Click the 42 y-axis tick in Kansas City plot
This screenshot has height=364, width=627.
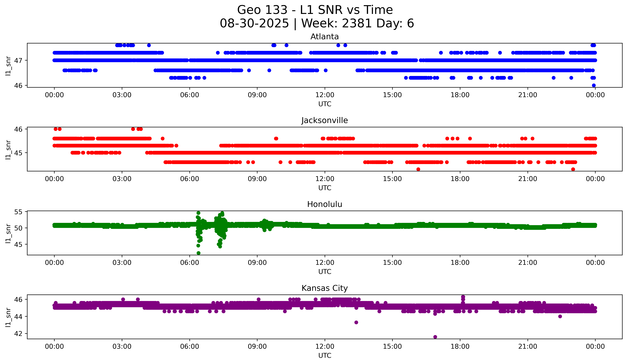(18, 334)
